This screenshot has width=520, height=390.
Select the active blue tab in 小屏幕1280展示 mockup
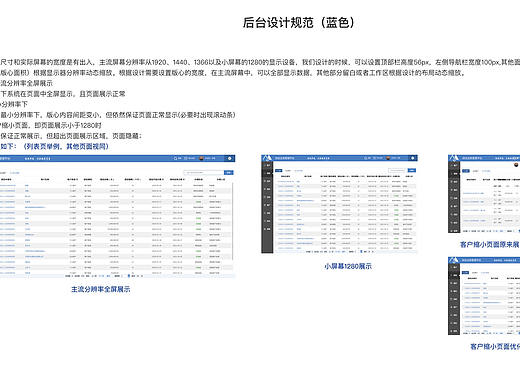[278, 170]
